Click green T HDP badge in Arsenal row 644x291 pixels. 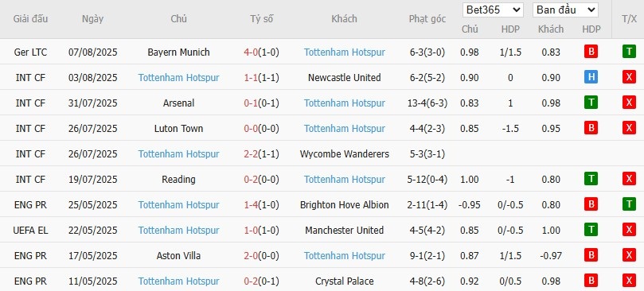coord(591,103)
